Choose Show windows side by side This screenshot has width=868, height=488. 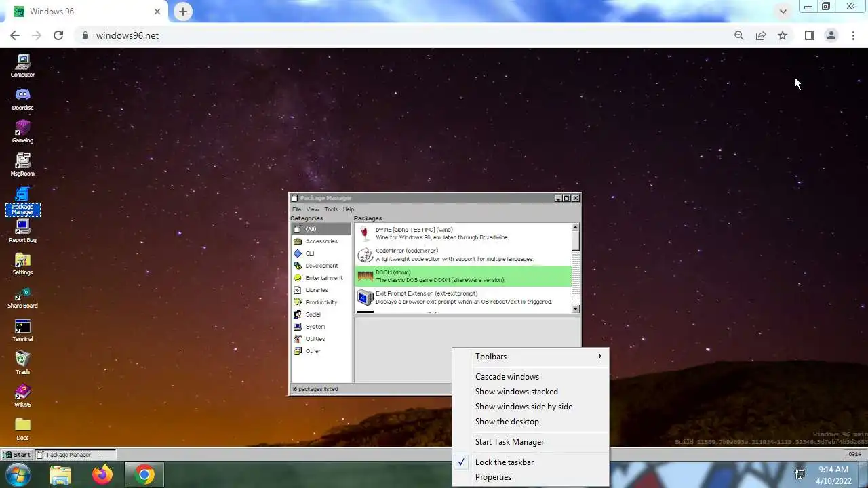click(530, 407)
